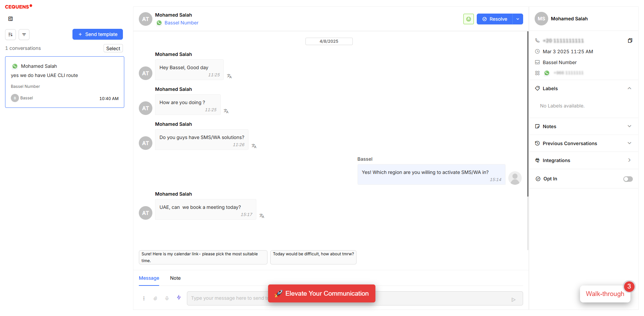
Task: Click the Bassel Number link
Action: pos(181,23)
